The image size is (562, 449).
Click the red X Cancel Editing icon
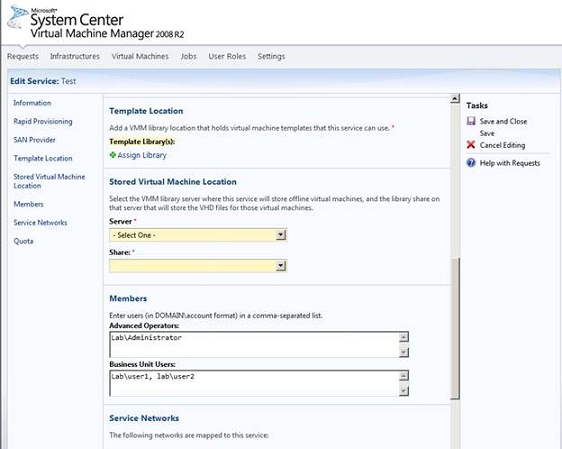(x=471, y=145)
